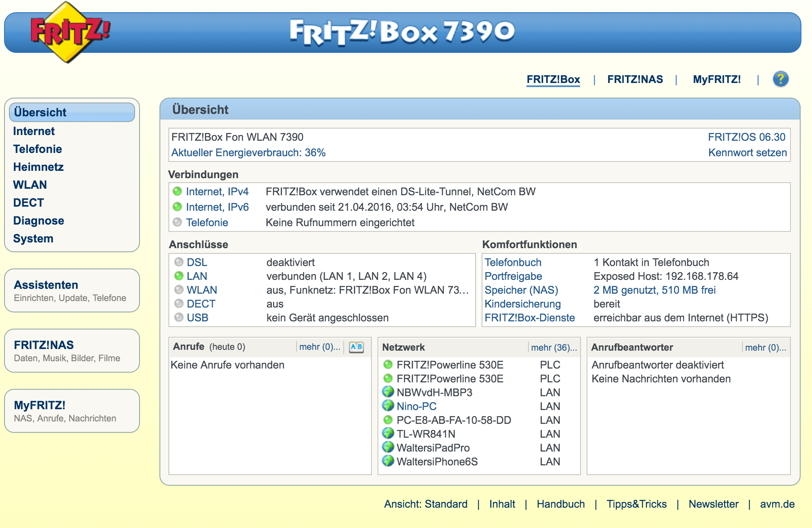Click the gray status LED beside DSL
This screenshot has width=812, height=528.
(x=179, y=262)
